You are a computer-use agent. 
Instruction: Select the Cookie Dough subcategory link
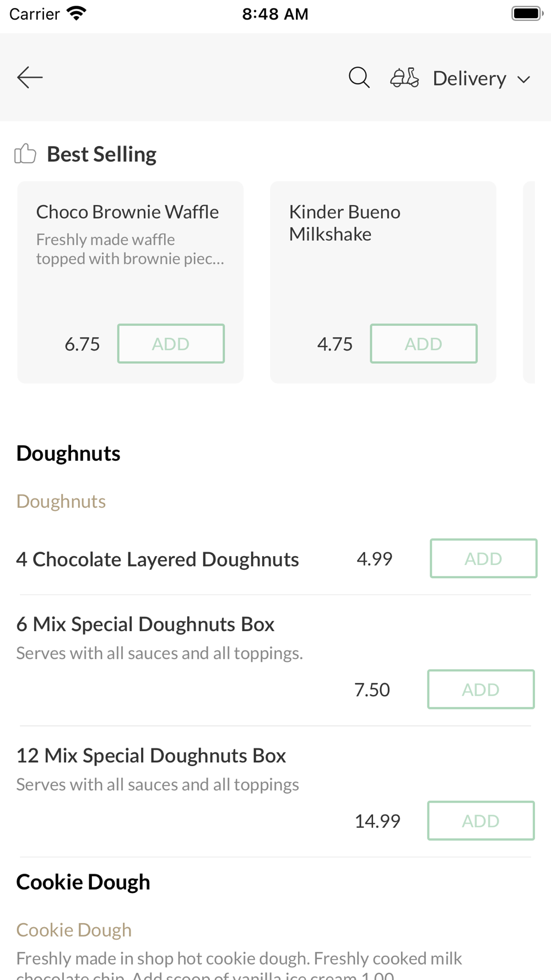pyautogui.click(x=74, y=930)
